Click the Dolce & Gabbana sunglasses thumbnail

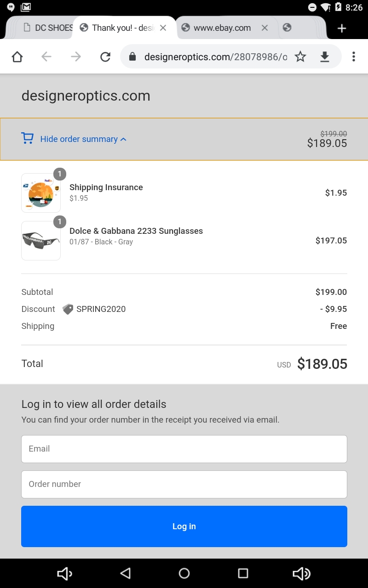click(40, 240)
